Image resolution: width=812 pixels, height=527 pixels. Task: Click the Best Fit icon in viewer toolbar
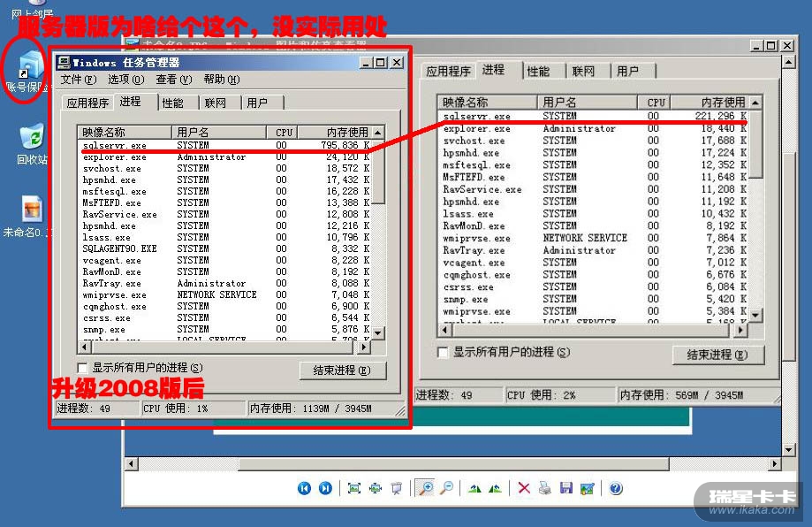[354, 488]
